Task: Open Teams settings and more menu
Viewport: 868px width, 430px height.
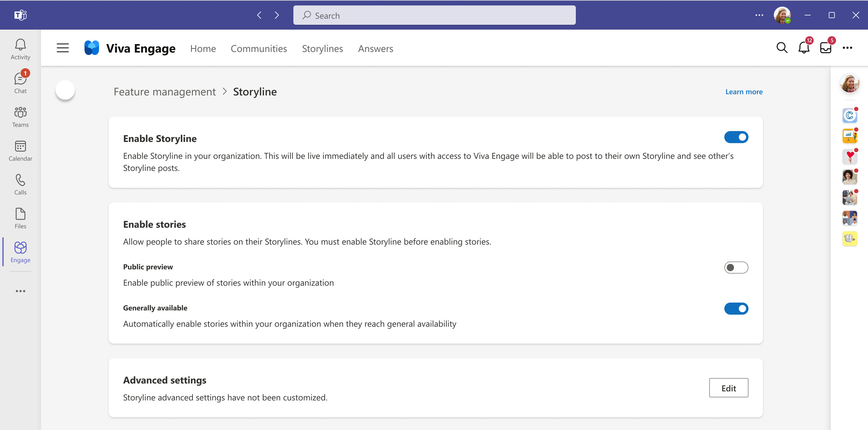Action: pos(759,15)
